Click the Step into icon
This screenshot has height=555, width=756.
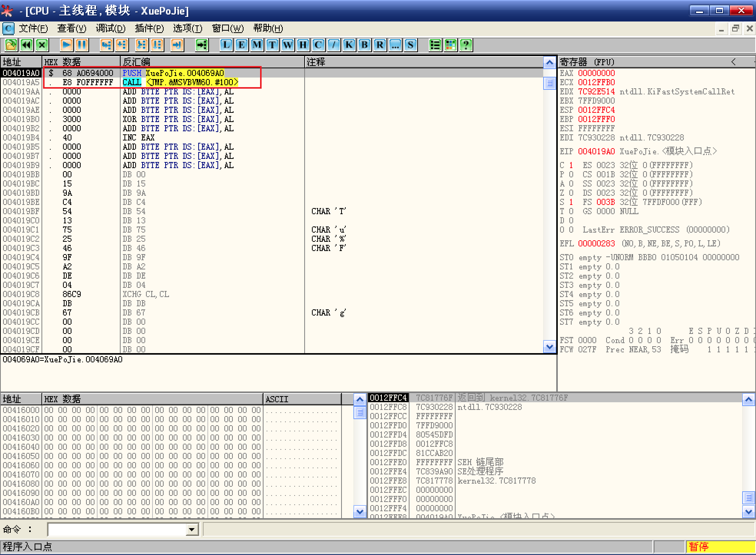(x=106, y=45)
